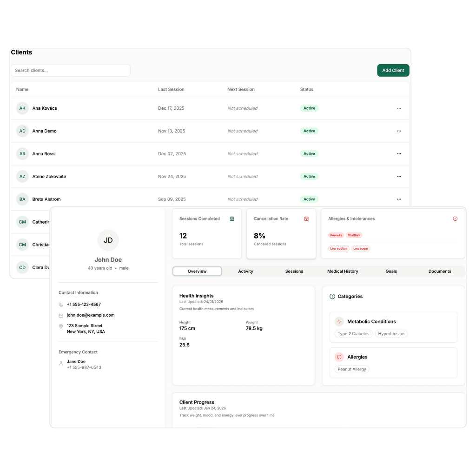This screenshot has width=476, height=476.
Task: Select the Type 2 Diabetes tag
Action: (x=353, y=333)
